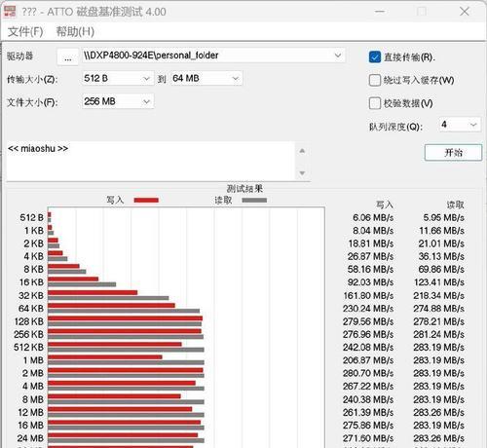Screen dimensions: 487x448
Task: Click the 测试结果 heading
Action: pos(244,188)
